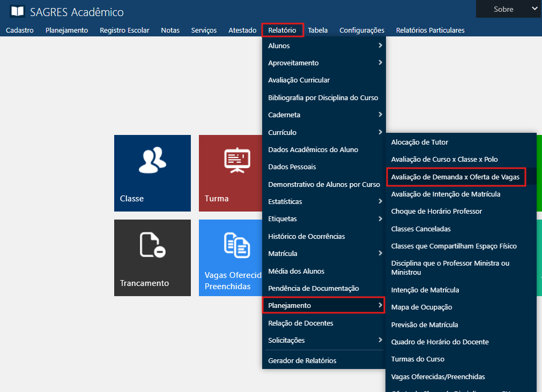Select Avaliação de Demanda x Oferta de Vagas
Image resolution: width=542 pixels, height=392 pixels.
[x=455, y=177]
